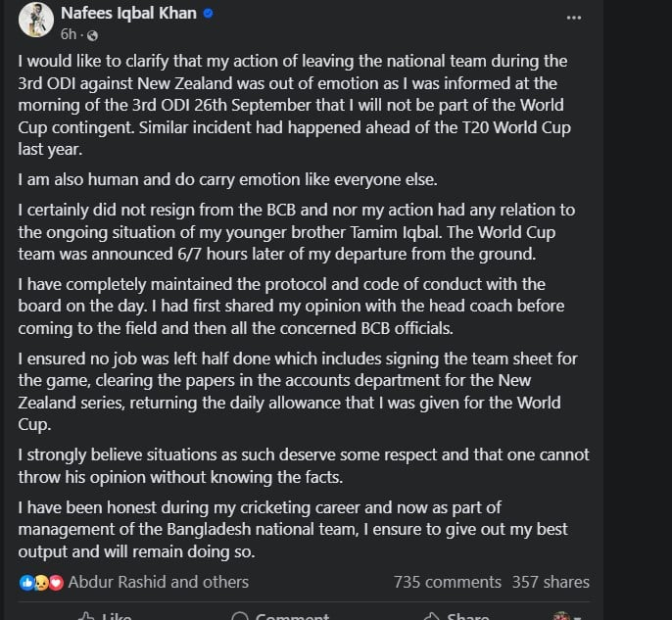Click the Nafees Iqbal Khan profile name
Viewport: 672px width, 620px height.
point(128,14)
